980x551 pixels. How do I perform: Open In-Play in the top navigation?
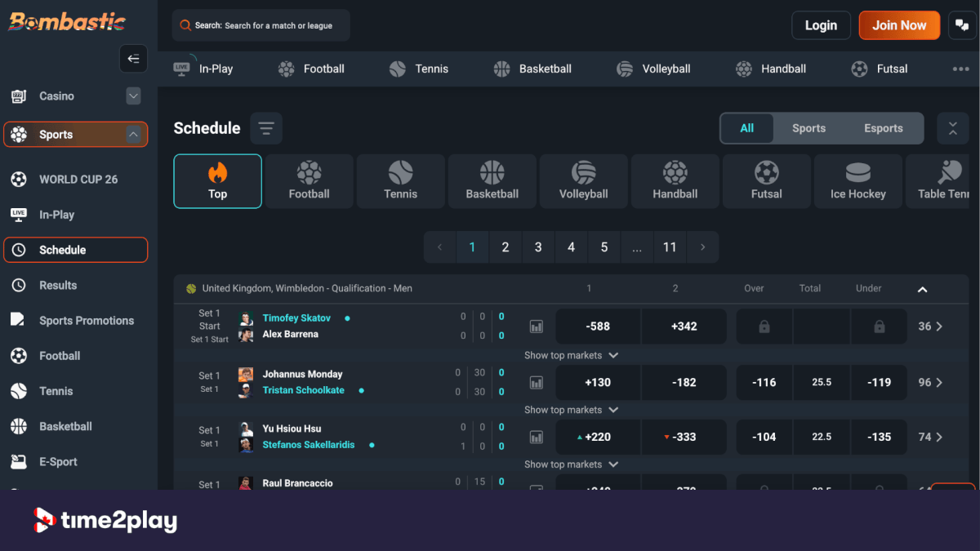203,69
